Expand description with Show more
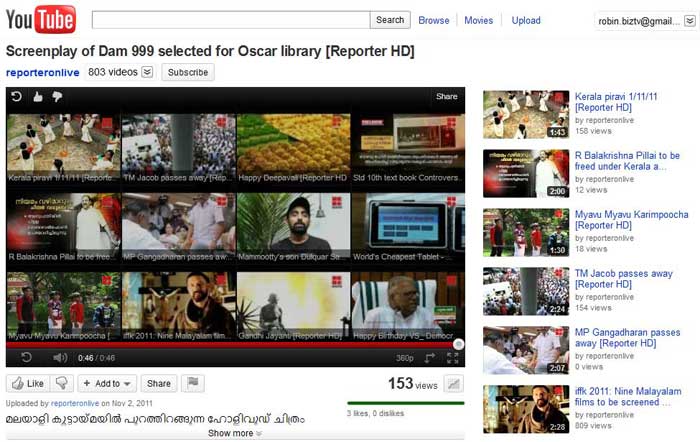700x442 pixels. [x=235, y=433]
